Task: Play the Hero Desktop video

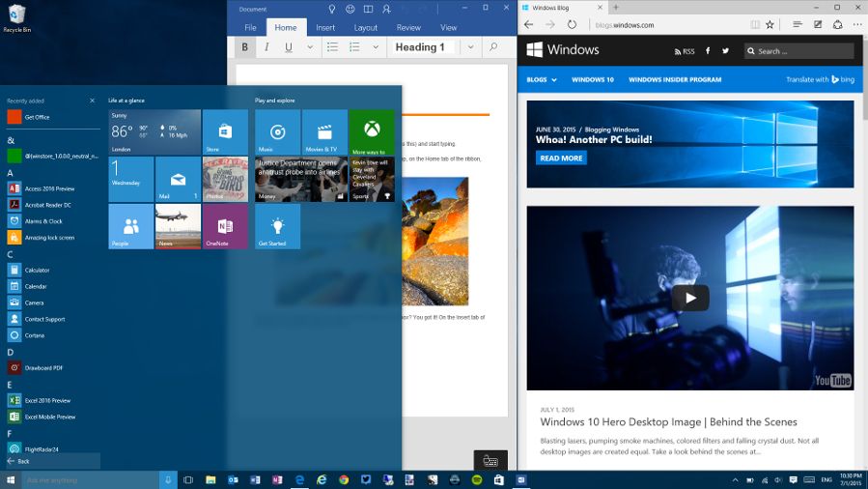Action: coord(689,298)
